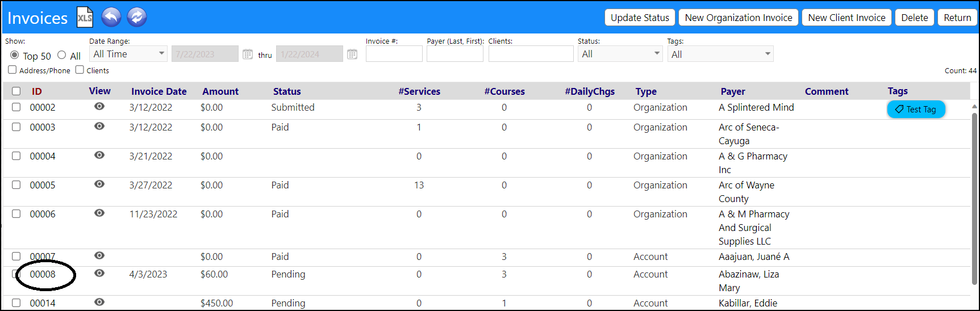Sort by Payer column header
The image size is (980, 311).
pos(733,91)
